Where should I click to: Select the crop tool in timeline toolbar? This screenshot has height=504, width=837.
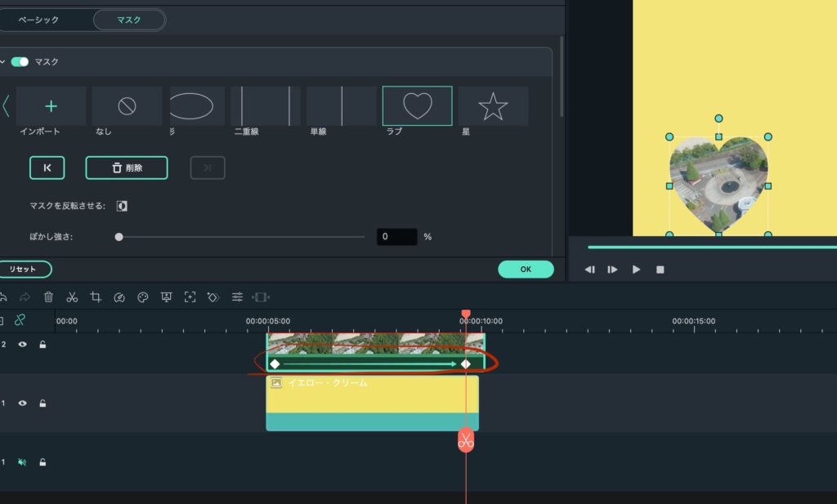pyautogui.click(x=96, y=297)
